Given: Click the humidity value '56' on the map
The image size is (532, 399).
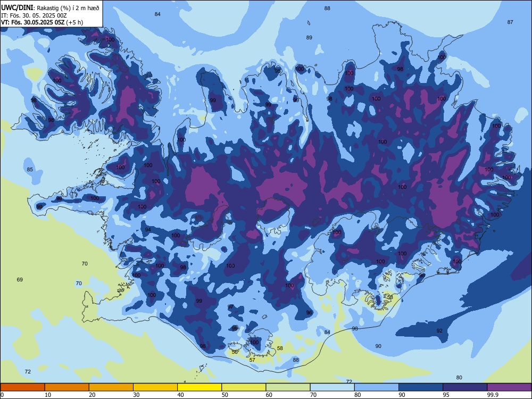Looking at the screenshot, I should coord(235,352).
